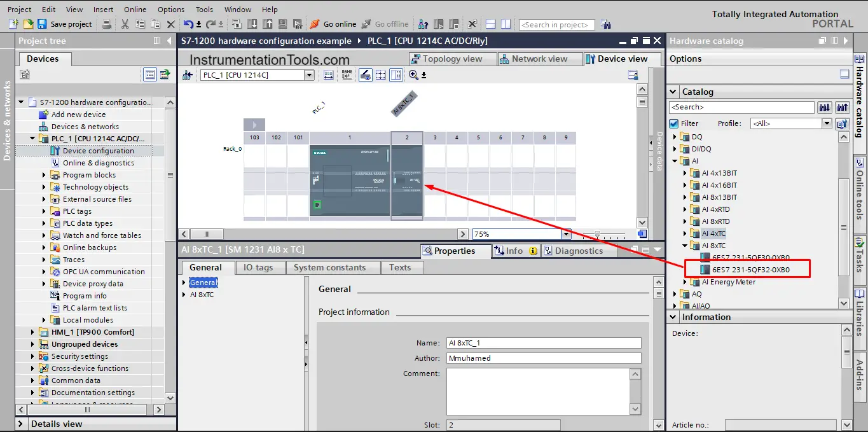
Task: Toggle the Show module labels button
Action: [x=347, y=75]
